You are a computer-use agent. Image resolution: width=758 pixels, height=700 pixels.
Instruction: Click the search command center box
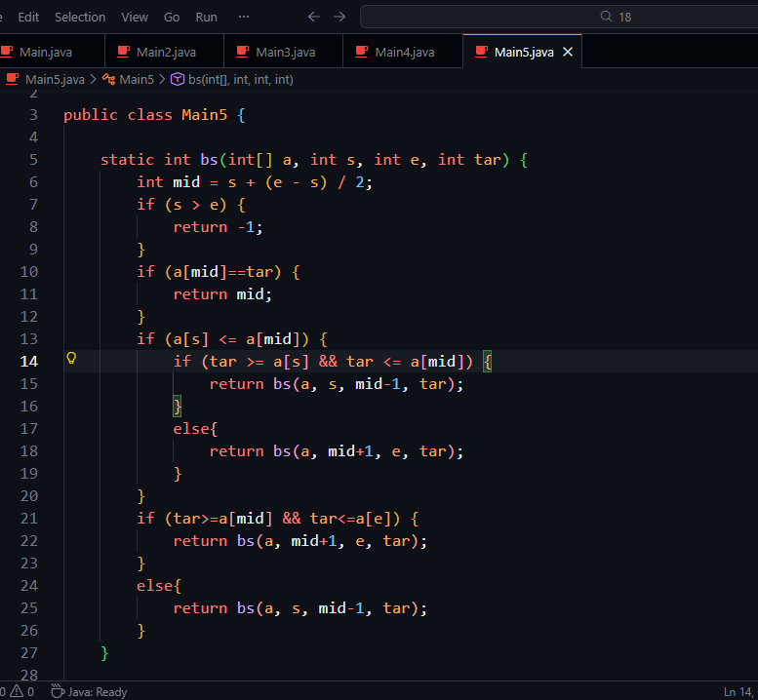pyautogui.click(x=559, y=17)
